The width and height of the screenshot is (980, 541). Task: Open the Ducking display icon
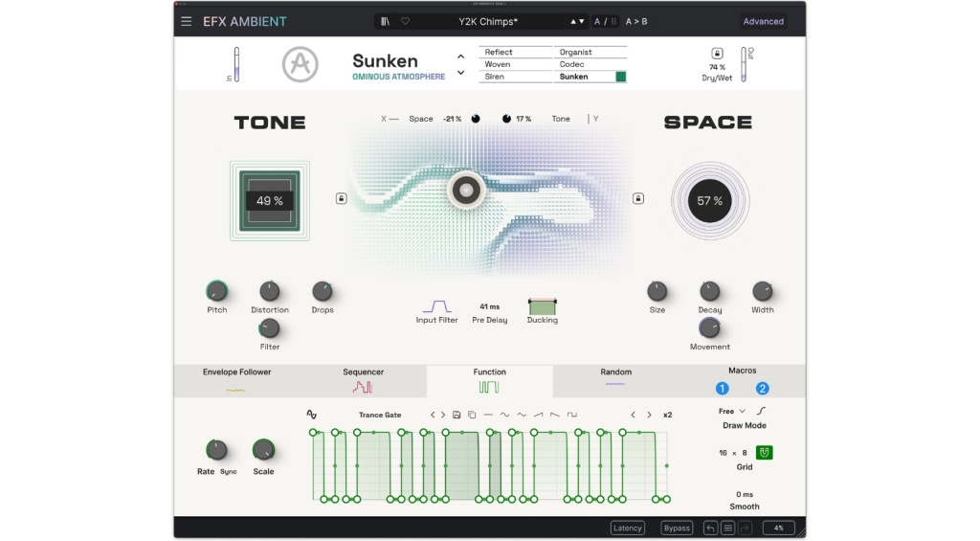[x=542, y=306]
